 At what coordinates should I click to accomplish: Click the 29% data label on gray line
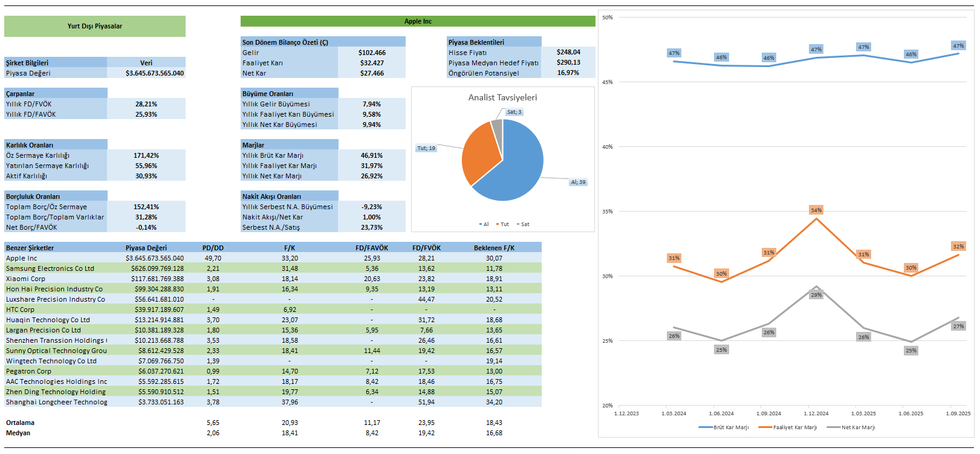click(816, 295)
